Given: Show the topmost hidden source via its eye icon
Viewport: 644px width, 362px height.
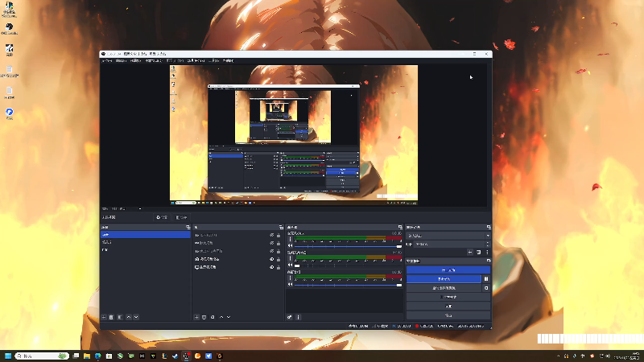Looking at the screenshot, I should (x=271, y=235).
